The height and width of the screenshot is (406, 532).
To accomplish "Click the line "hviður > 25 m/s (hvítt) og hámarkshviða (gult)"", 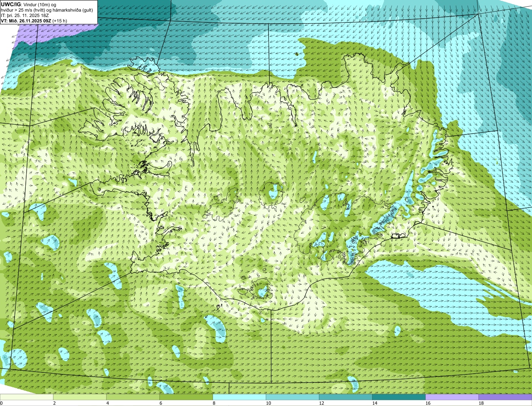I will point(47,10).
